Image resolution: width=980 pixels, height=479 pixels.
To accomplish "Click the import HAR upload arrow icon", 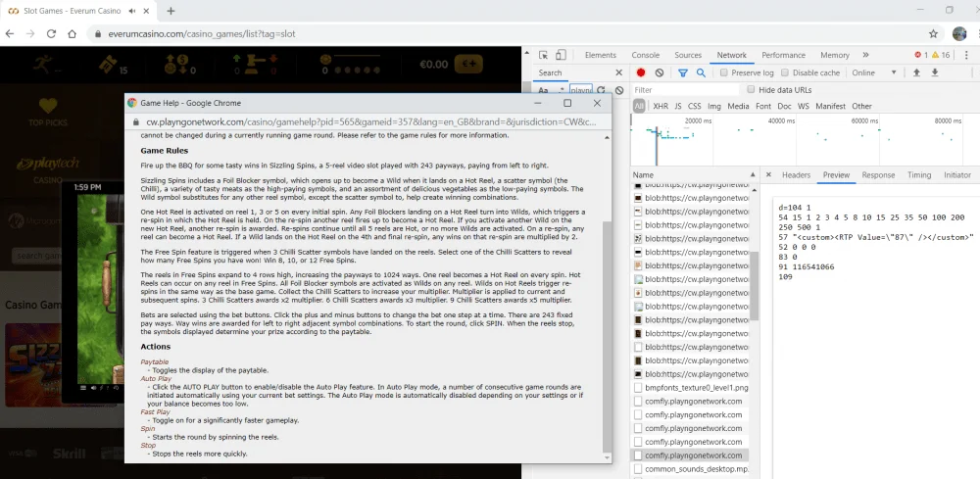I will [916, 72].
